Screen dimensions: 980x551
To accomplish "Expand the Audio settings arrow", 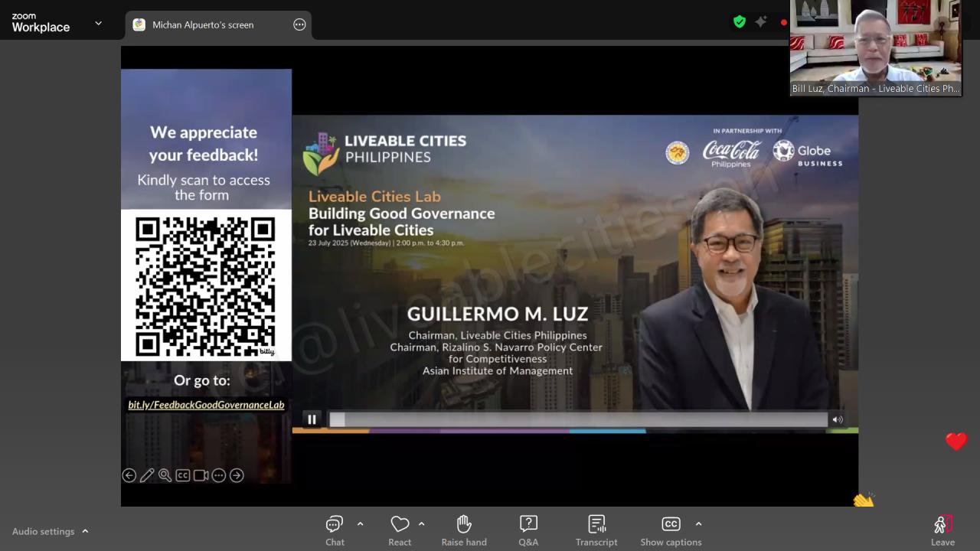I will point(85,531).
